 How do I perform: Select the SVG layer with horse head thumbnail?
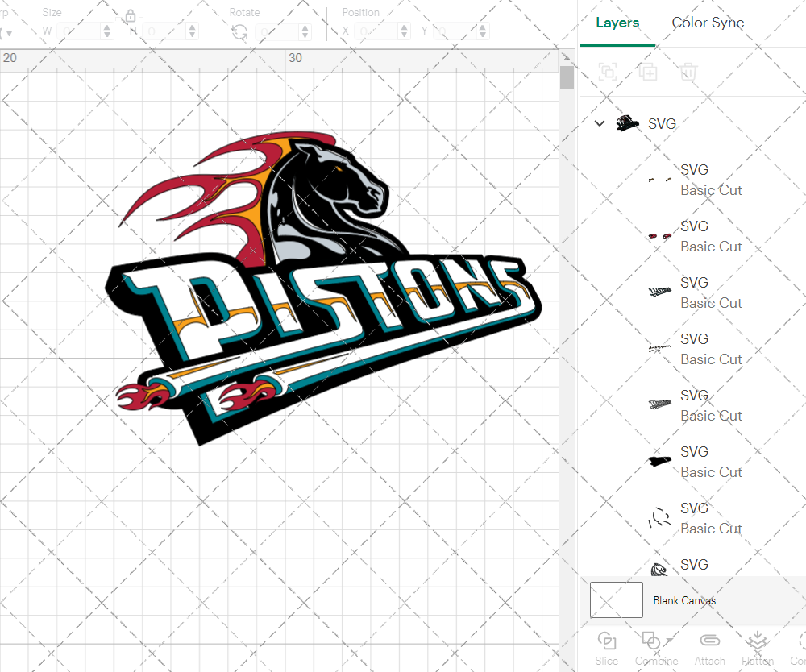point(659,569)
